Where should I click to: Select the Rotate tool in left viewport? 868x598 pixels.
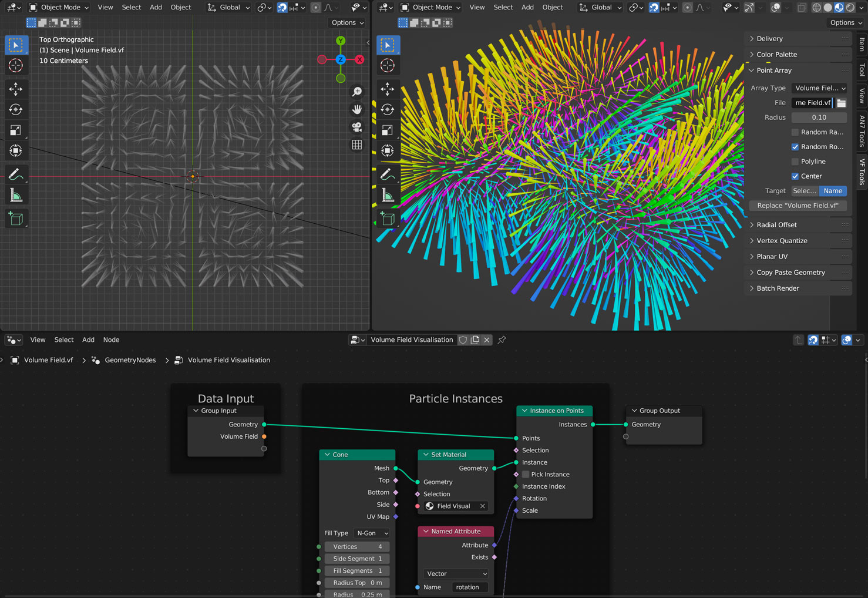[16, 109]
